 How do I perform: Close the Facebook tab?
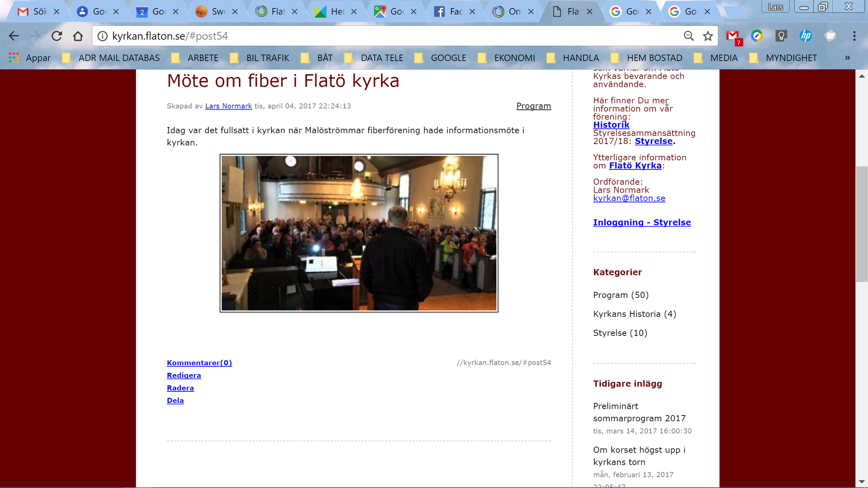[472, 12]
